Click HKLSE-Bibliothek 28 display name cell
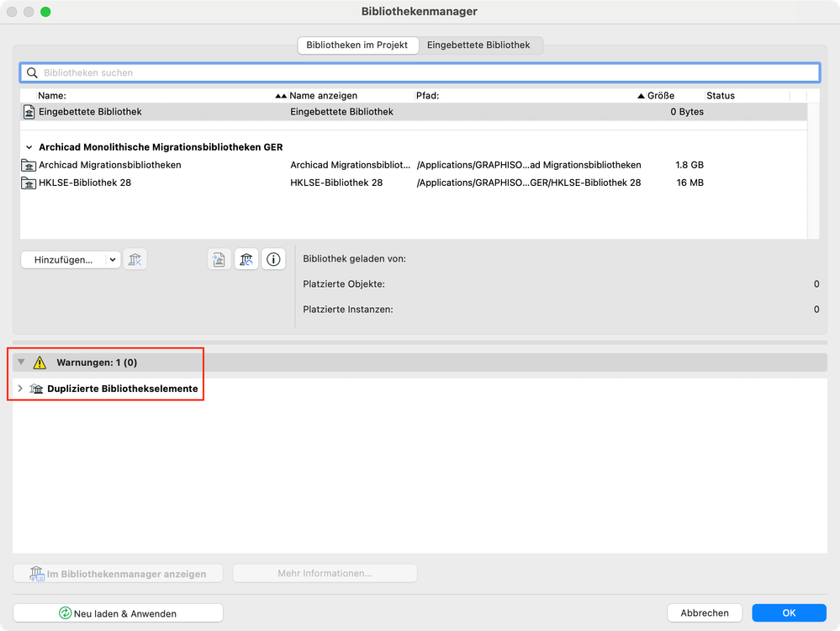The height and width of the screenshot is (631, 840). 336,183
